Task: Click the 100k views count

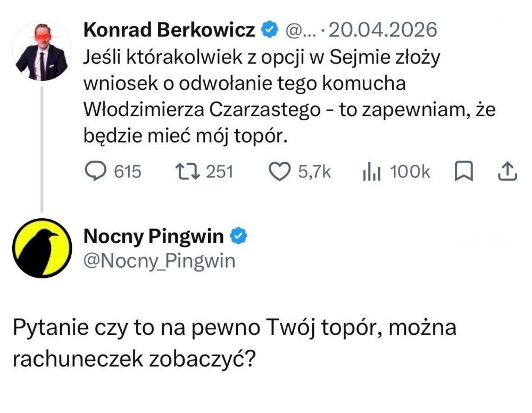Action: 410,171
